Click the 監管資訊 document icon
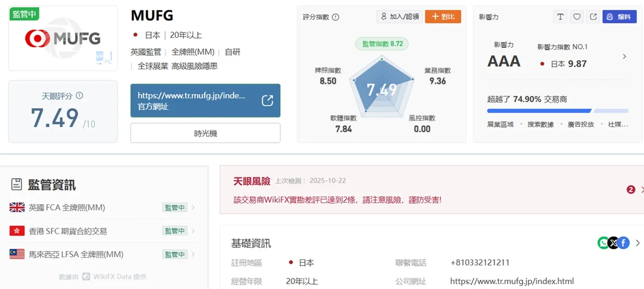644x289 pixels. (x=16, y=184)
